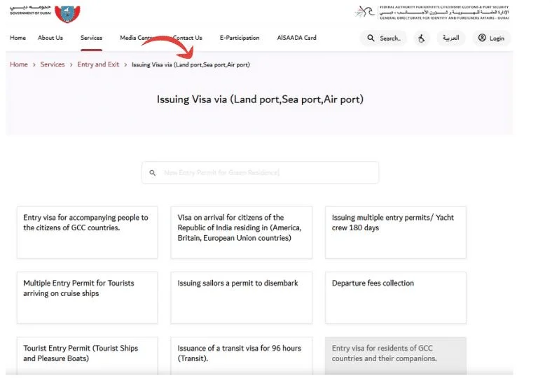Open Tourist Entry Permit Tourist Ships card
This screenshot has height=392, width=552.
[88, 356]
